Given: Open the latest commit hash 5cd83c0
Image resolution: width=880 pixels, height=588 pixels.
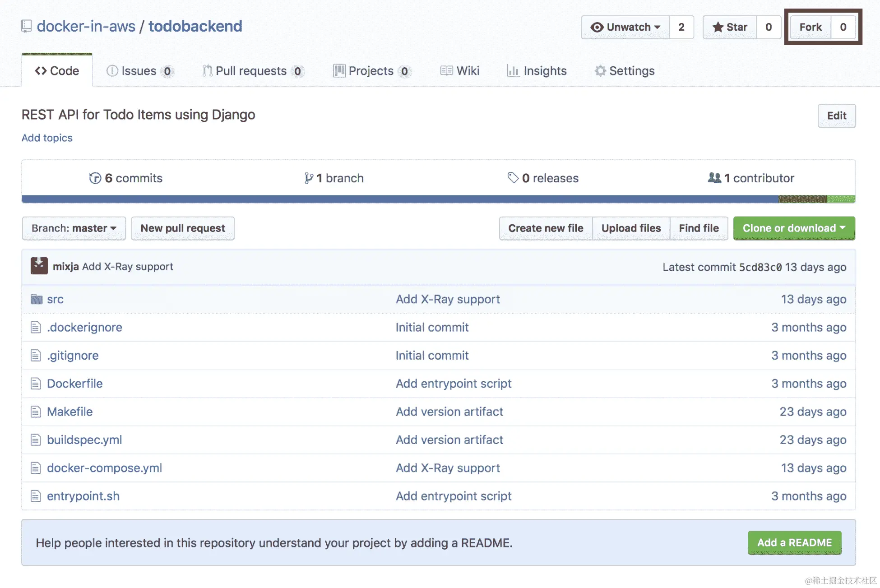Looking at the screenshot, I should point(760,267).
